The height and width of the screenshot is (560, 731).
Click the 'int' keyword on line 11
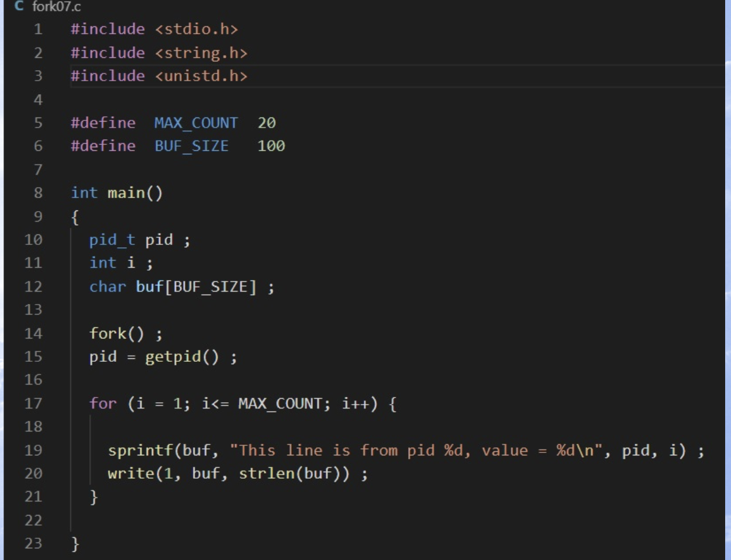103,263
